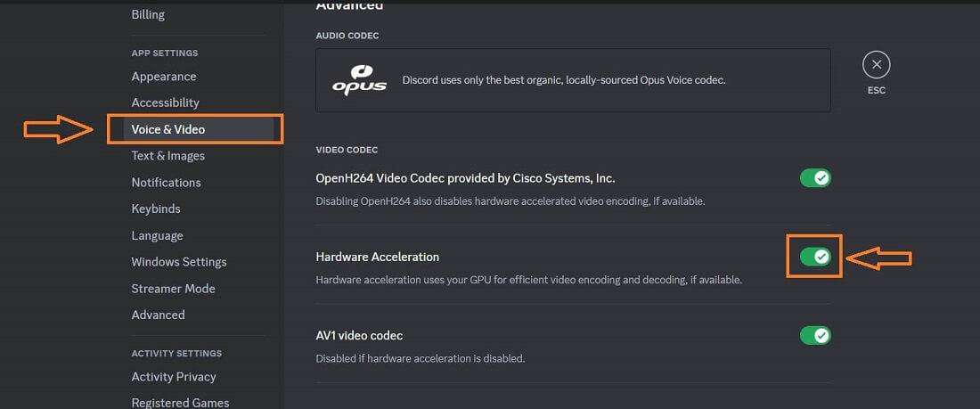Image resolution: width=980 pixels, height=409 pixels.
Task: Click the ESC close circle icon
Action: pyautogui.click(x=877, y=65)
